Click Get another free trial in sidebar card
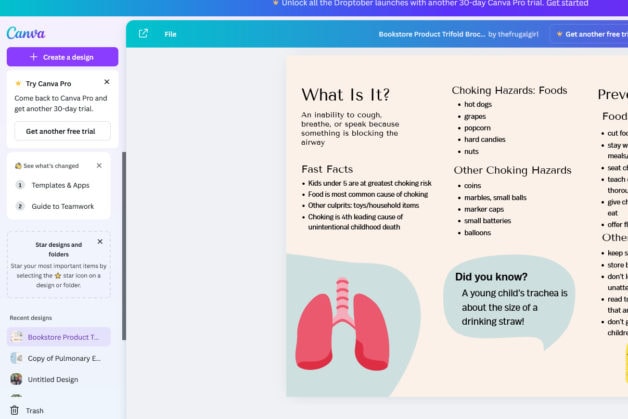This screenshot has height=419, width=628. [x=62, y=131]
